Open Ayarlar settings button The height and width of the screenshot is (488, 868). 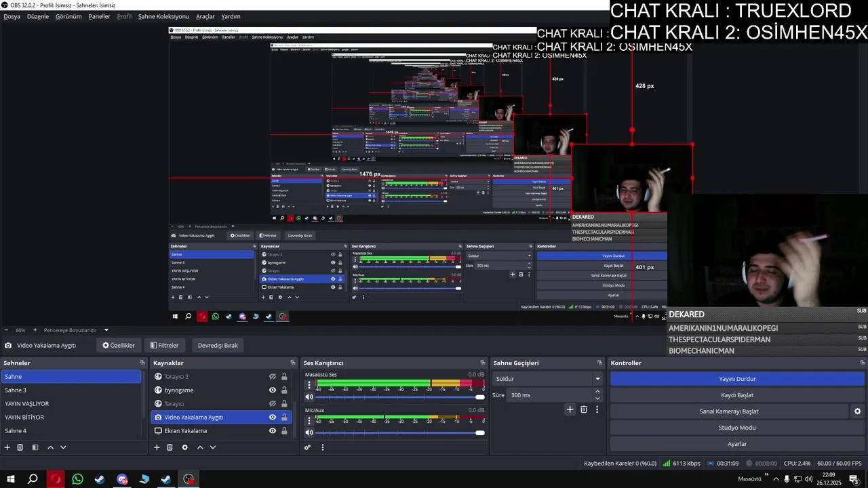click(x=737, y=444)
